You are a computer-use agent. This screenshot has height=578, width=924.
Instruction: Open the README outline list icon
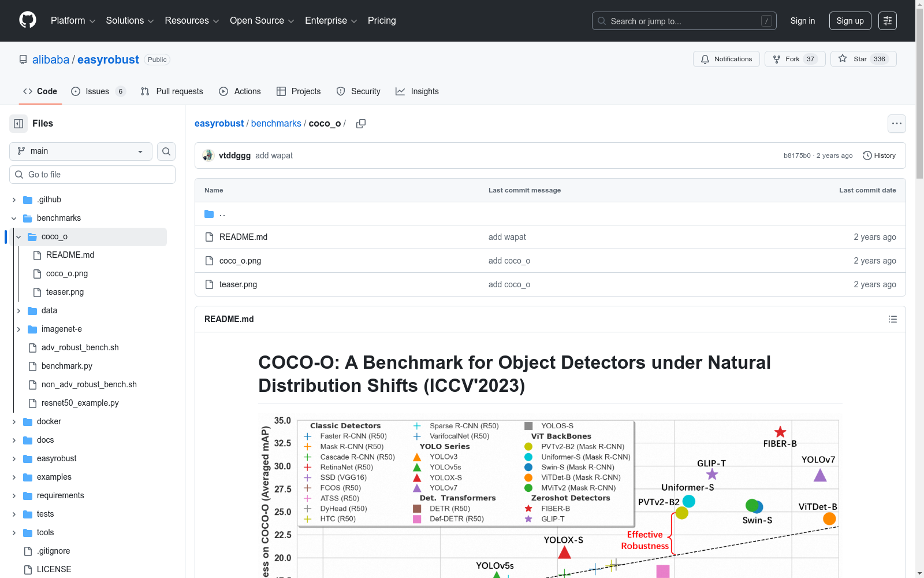click(893, 319)
